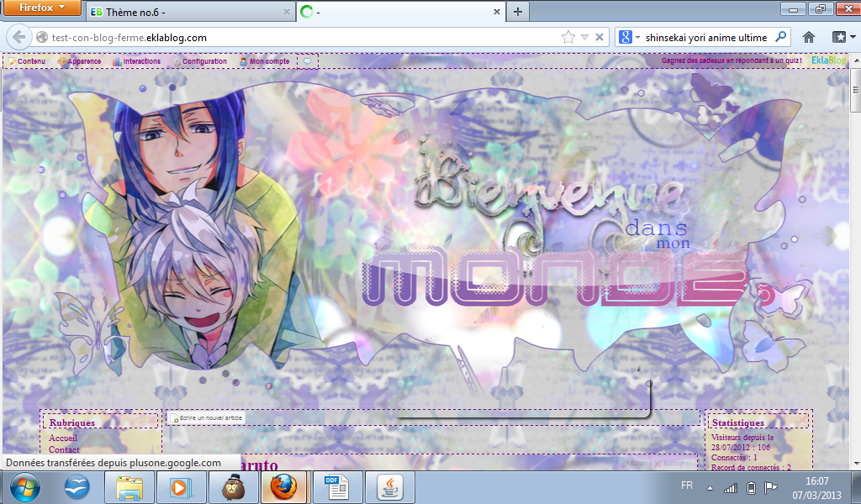The image size is (861, 504).
Task: Click the Rubriques module heading
Action: click(72, 423)
